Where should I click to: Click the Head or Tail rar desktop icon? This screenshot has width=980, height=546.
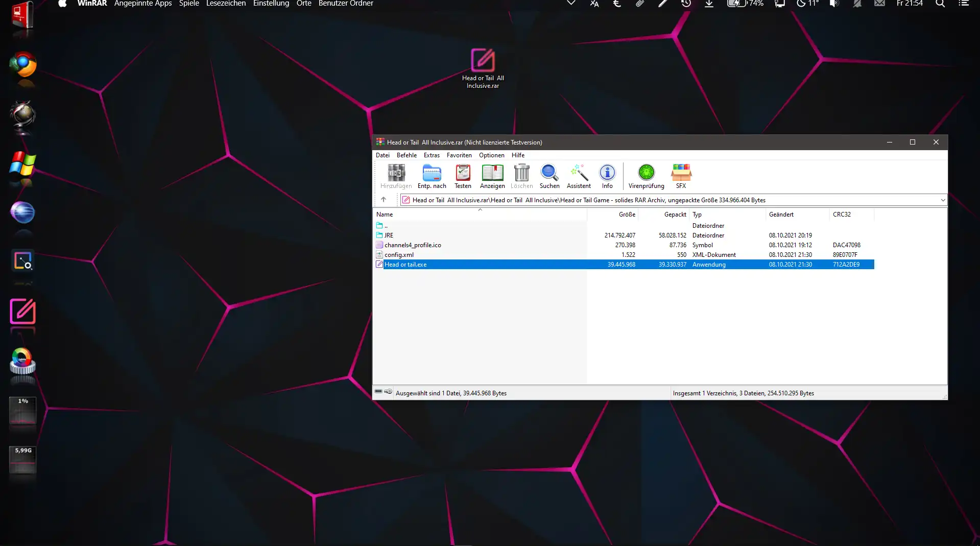coord(483,67)
